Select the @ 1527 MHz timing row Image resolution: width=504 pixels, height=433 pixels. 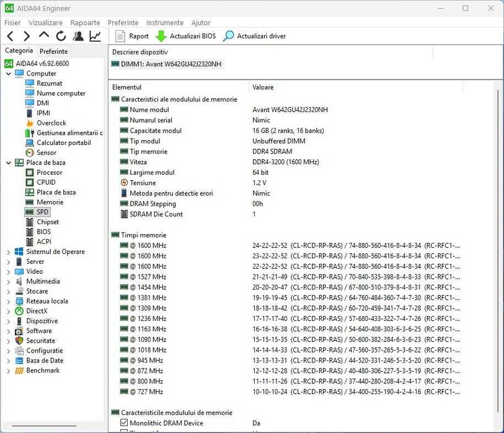pos(286,277)
